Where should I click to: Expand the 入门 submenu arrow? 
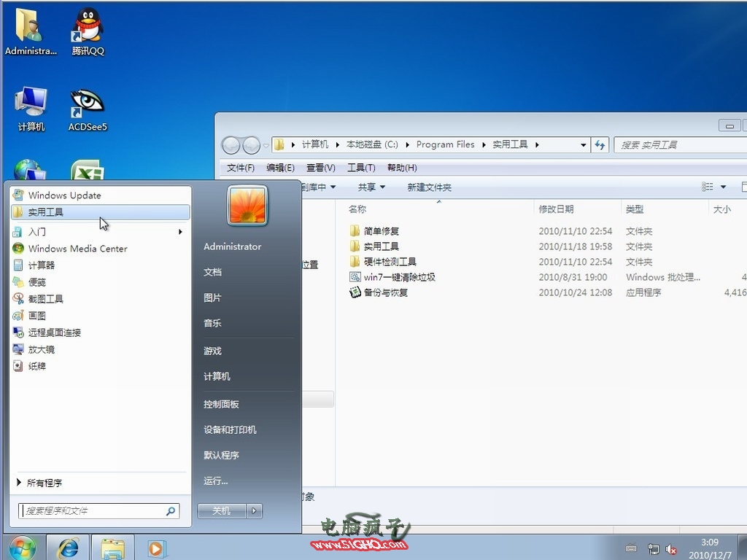point(180,232)
